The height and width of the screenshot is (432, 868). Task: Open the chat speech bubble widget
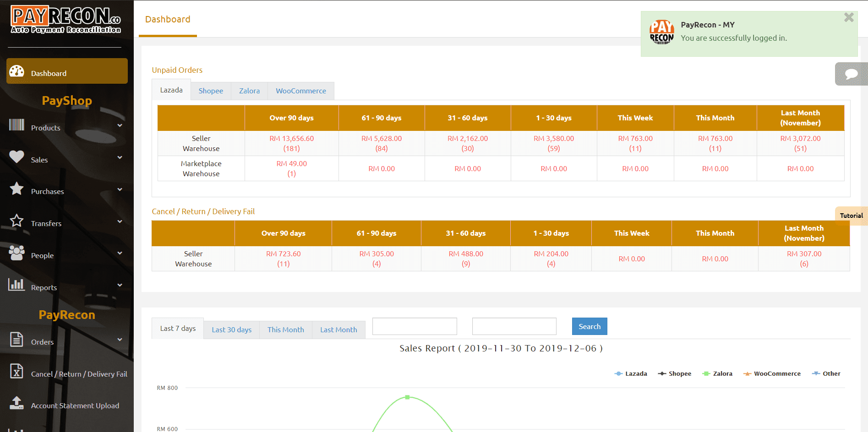(852, 74)
